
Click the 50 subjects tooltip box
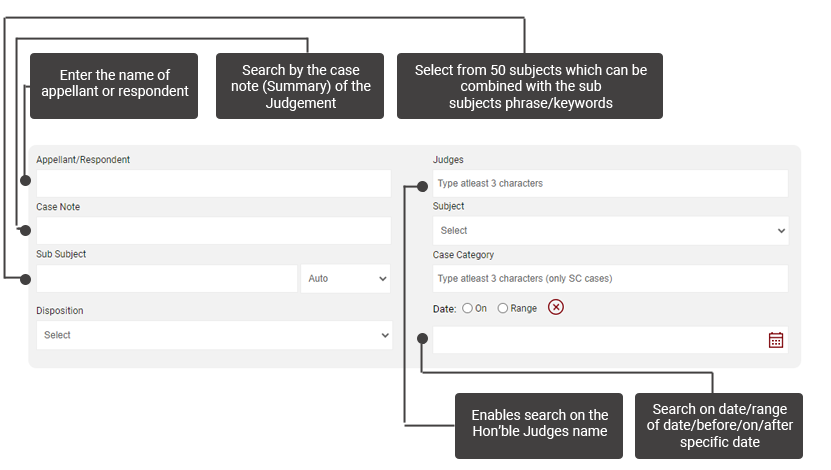point(530,86)
